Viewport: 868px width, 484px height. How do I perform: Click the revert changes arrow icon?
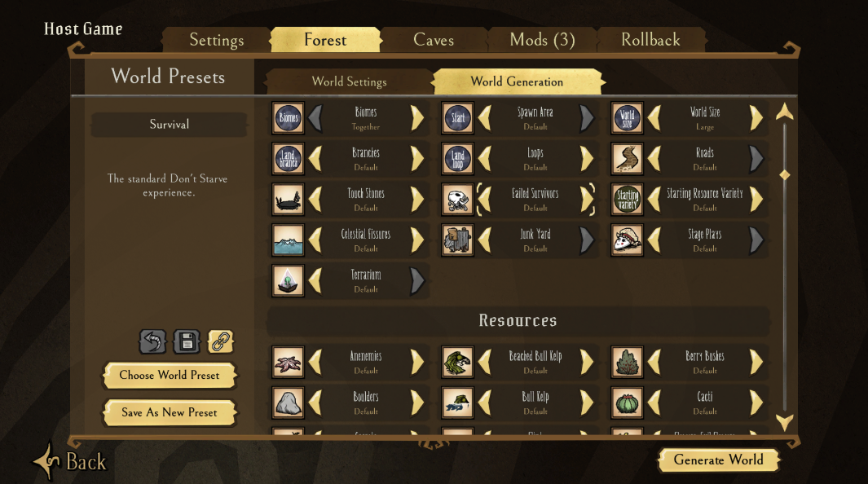(152, 341)
